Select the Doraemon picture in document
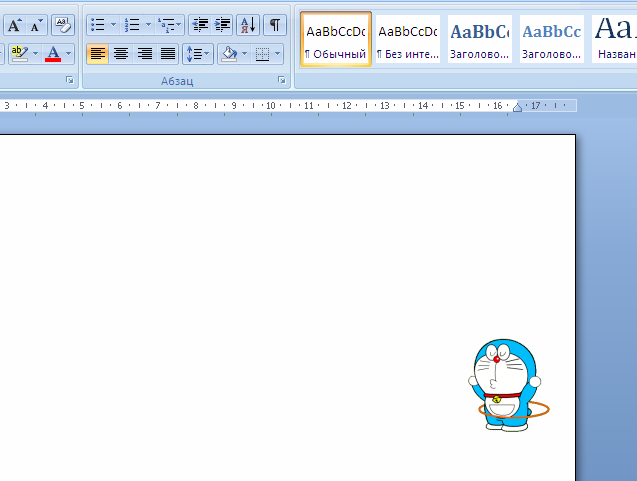637x481 pixels. (508, 385)
